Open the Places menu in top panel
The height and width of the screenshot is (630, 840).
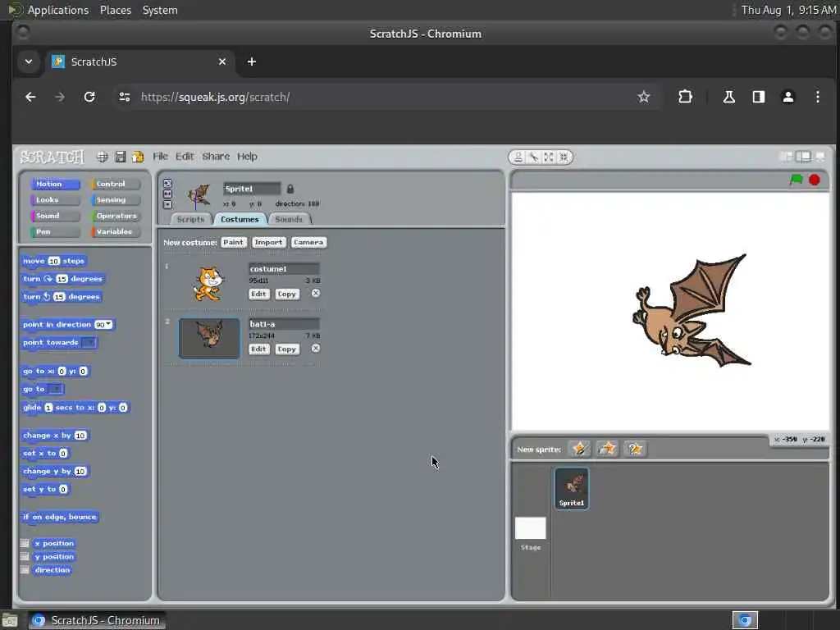click(115, 10)
